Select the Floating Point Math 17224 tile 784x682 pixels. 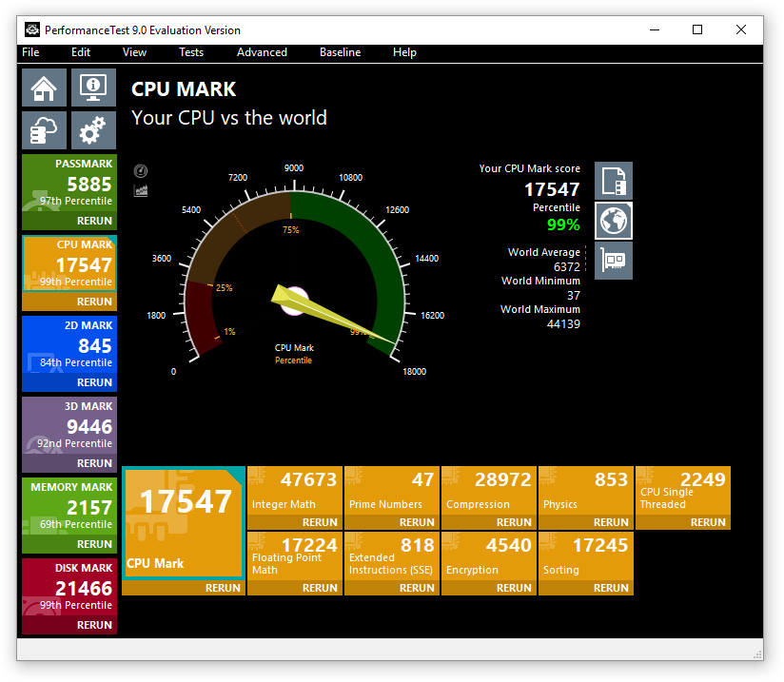(295, 556)
